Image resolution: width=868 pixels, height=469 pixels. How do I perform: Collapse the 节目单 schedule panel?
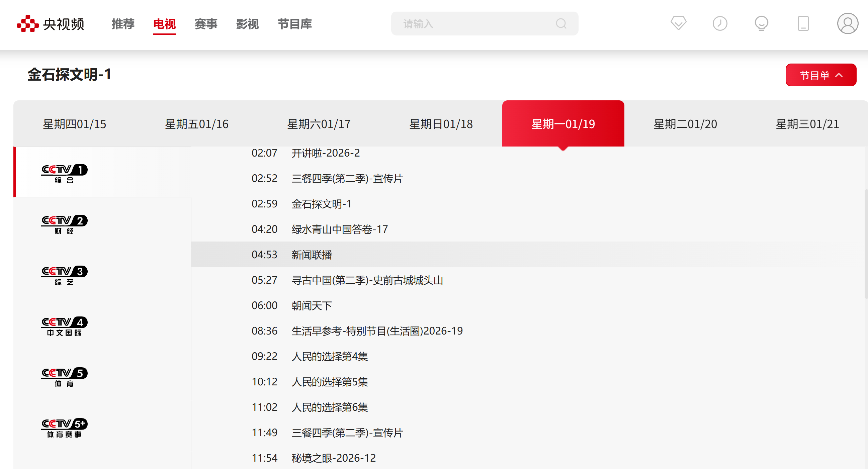820,75
